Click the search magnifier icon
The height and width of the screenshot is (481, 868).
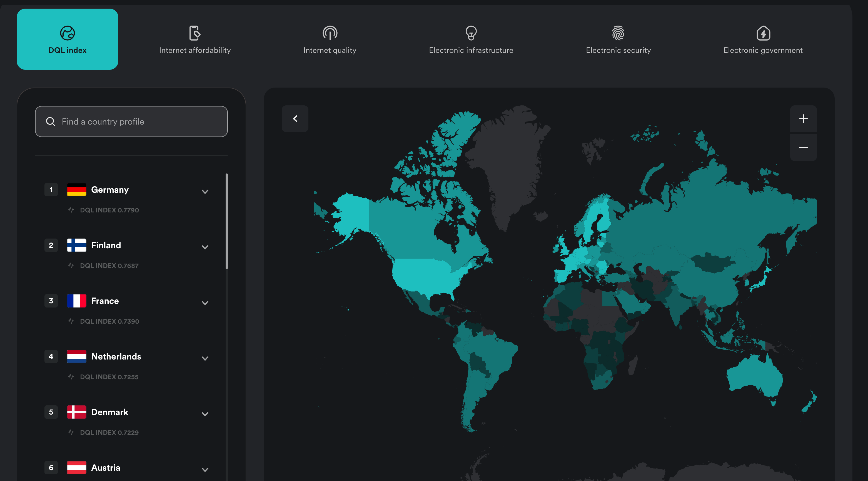[51, 121]
